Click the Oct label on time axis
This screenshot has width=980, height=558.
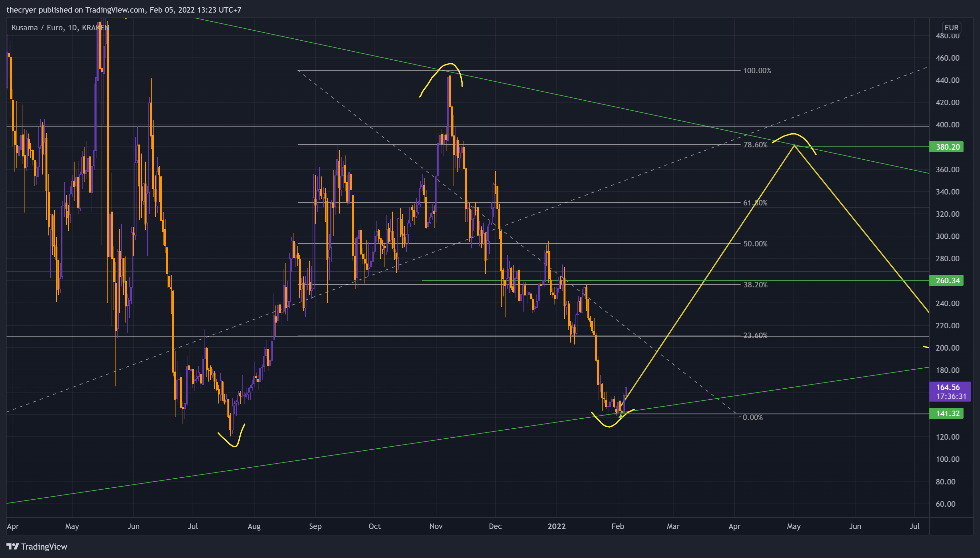(x=375, y=526)
